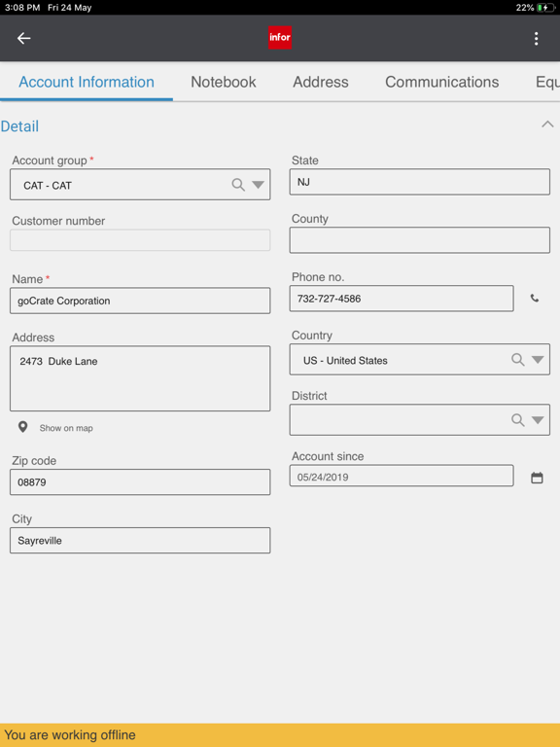Switch to the Notebook tab

[x=224, y=82]
